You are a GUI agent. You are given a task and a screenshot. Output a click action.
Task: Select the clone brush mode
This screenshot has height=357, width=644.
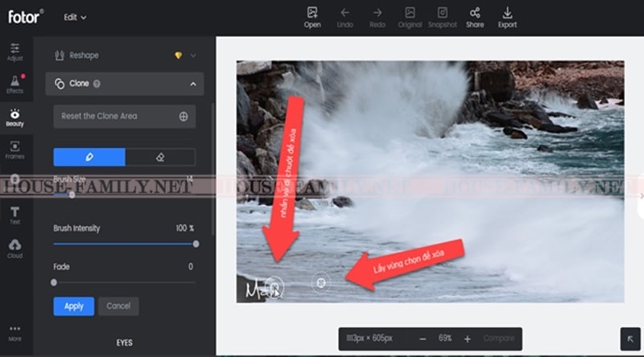(x=89, y=157)
